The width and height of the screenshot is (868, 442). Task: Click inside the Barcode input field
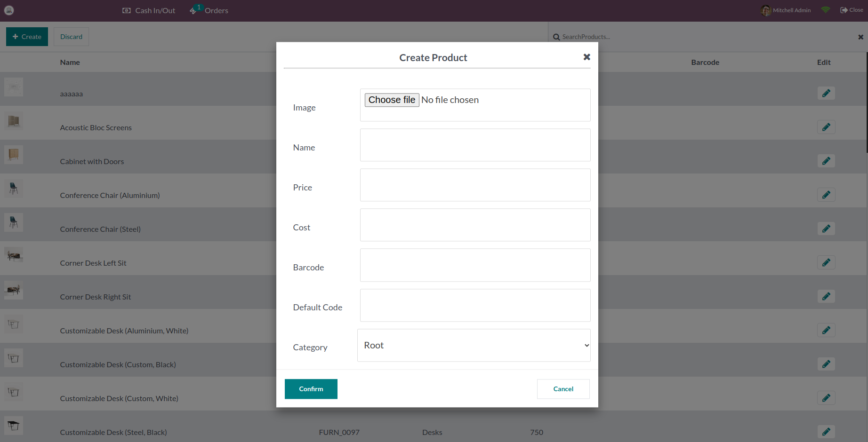click(475, 265)
